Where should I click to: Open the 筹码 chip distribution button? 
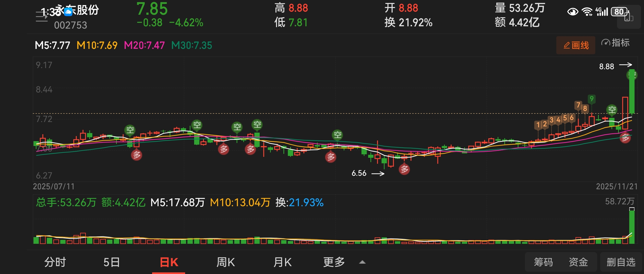pyautogui.click(x=543, y=262)
